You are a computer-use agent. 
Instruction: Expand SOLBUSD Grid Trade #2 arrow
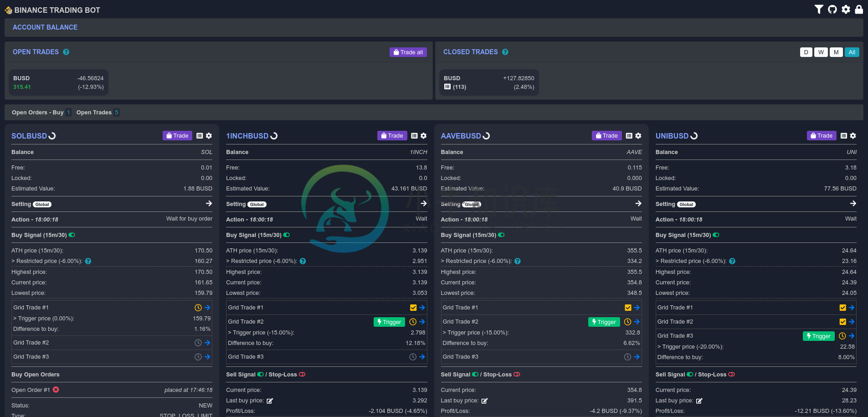click(x=207, y=343)
